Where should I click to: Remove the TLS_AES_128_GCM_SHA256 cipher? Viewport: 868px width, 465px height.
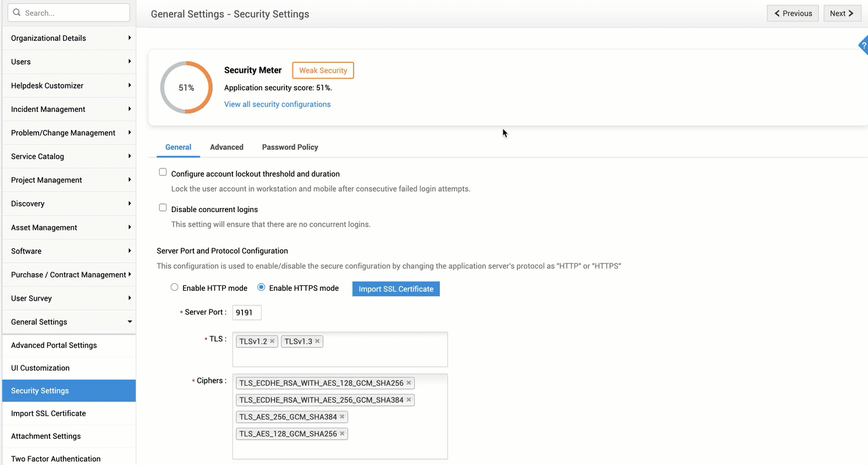342,434
